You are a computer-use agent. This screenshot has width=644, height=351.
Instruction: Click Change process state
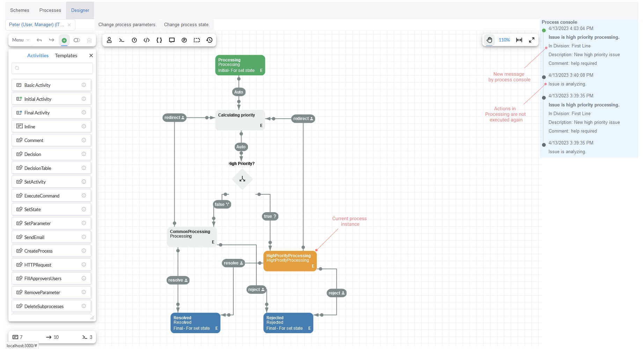tap(187, 25)
